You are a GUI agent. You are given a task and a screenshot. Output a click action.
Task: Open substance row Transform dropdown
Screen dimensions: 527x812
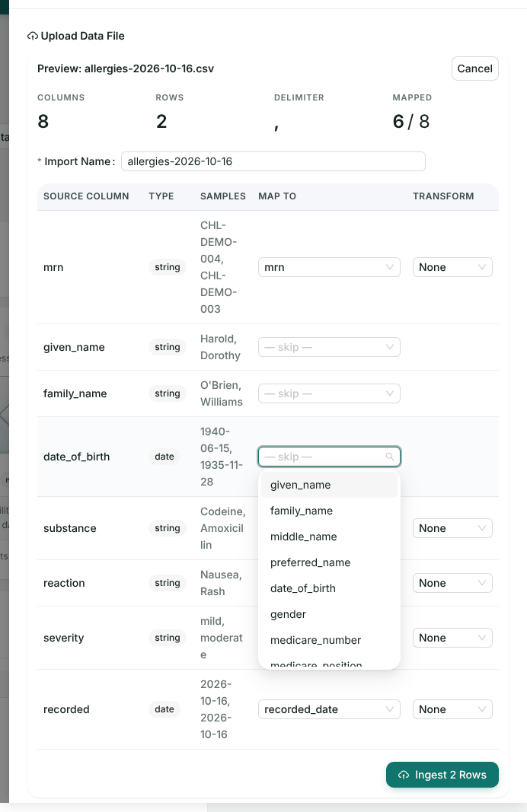(x=452, y=528)
